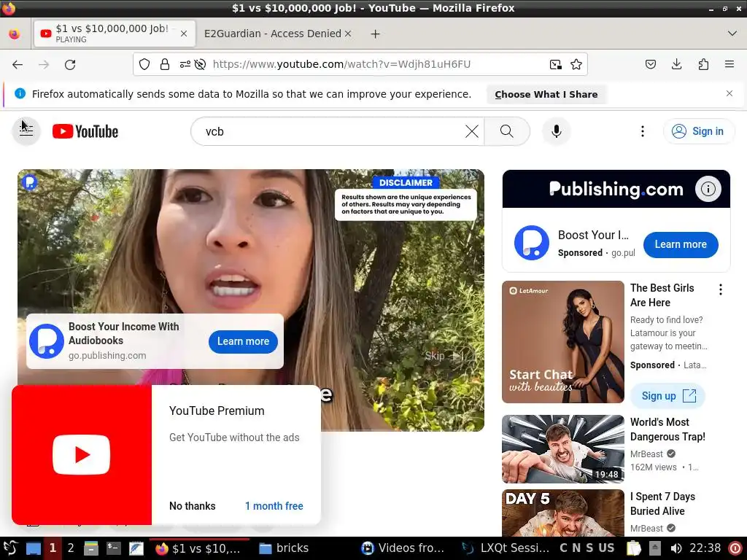Screen dimensions: 747x560
Task: Open YouTube settings three-dot menu
Action: (642, 131)
